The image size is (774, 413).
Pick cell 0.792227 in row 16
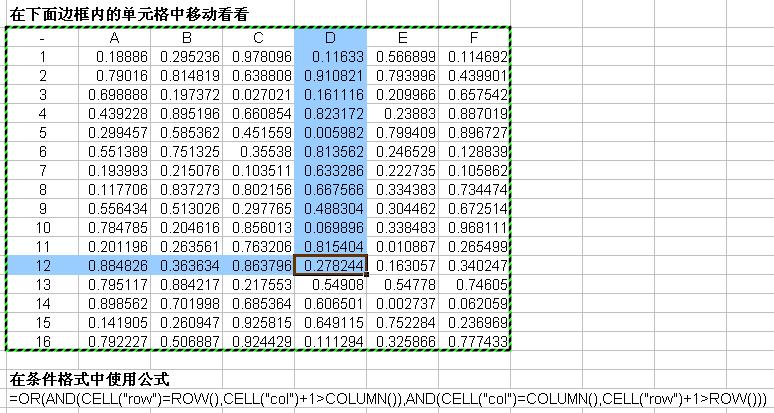(115, 341)
